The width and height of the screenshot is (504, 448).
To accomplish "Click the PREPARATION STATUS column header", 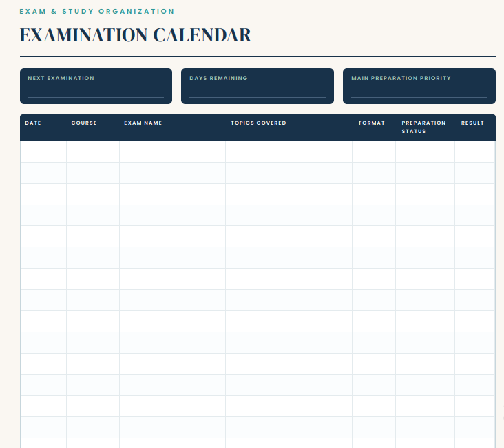I will coord(423,127).
